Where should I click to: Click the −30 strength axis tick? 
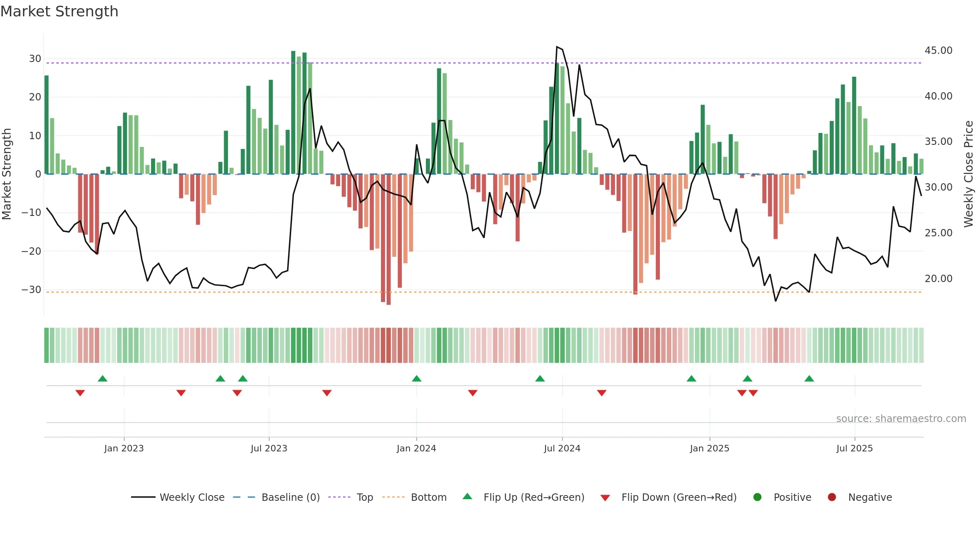coord(31,290)
